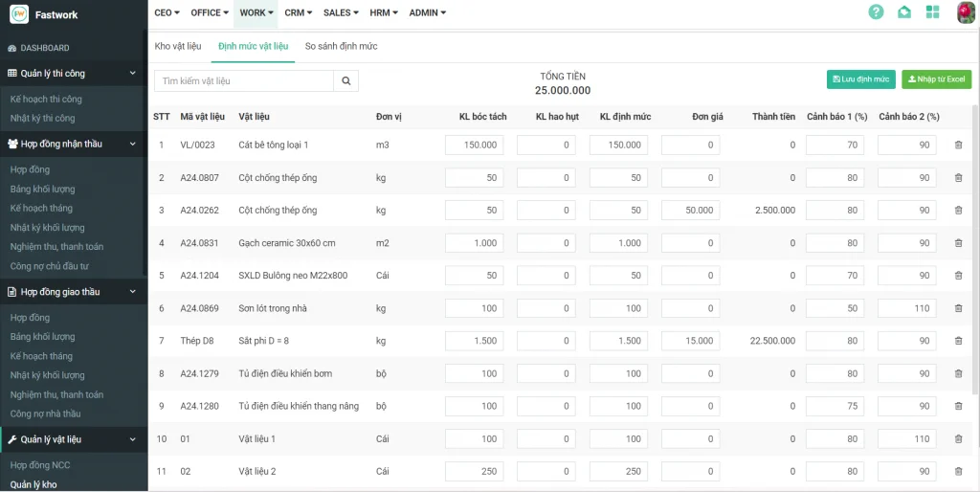This screenshot has height=492, width=980.
Task: Remove the Sơn lót trong nhà row
Action: [x=958, y=308]
